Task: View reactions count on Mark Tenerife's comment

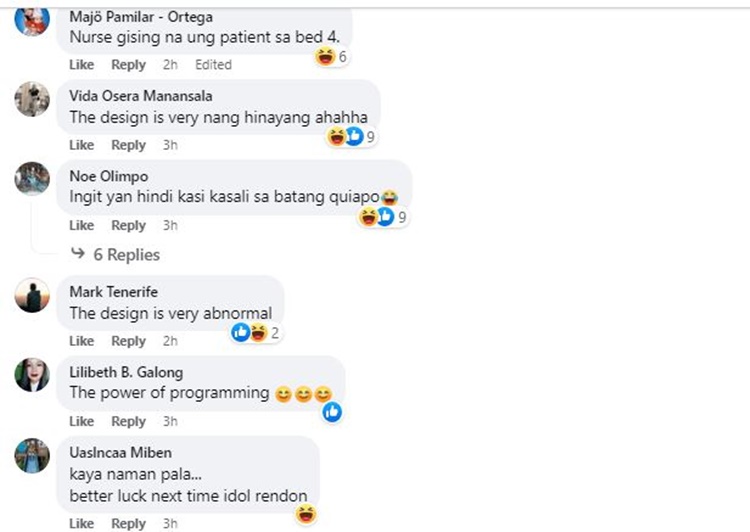Action: coord(256,332)
